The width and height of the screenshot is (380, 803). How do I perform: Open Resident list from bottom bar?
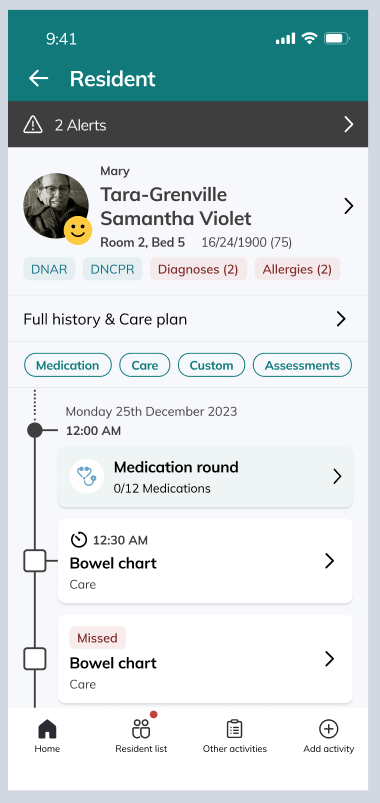141,735
